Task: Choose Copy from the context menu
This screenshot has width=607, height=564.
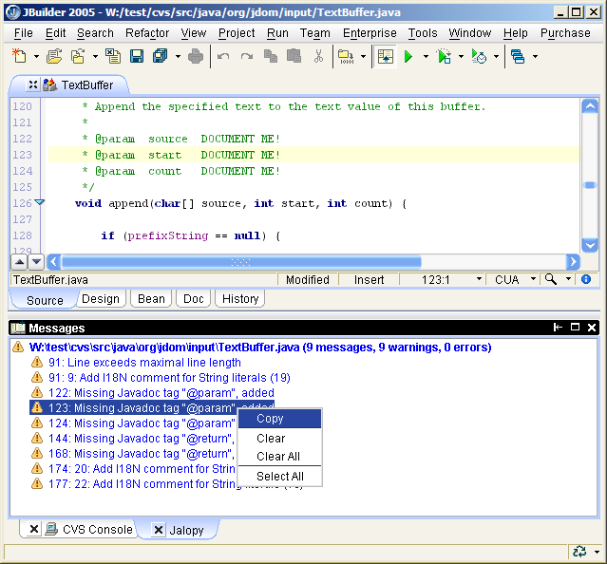Action: click(279, 418)
